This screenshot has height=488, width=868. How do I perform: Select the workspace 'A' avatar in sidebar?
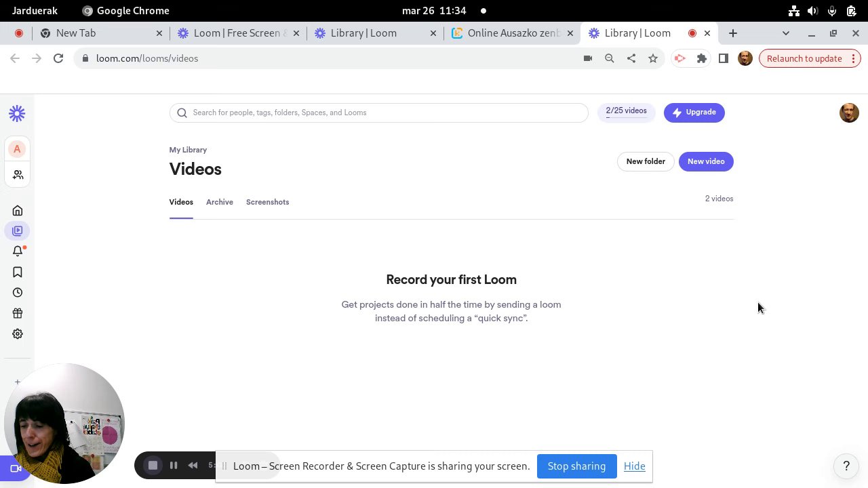(x=17, y=149)
